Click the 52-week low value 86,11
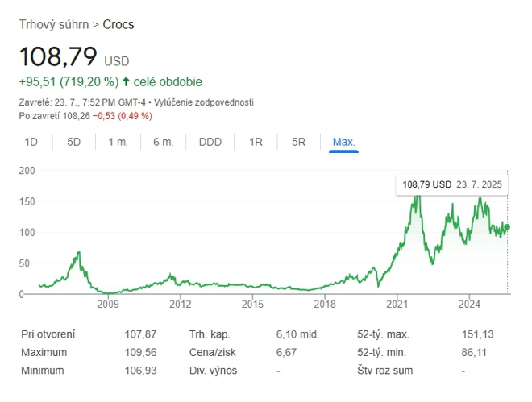 (x=474, y=353)
